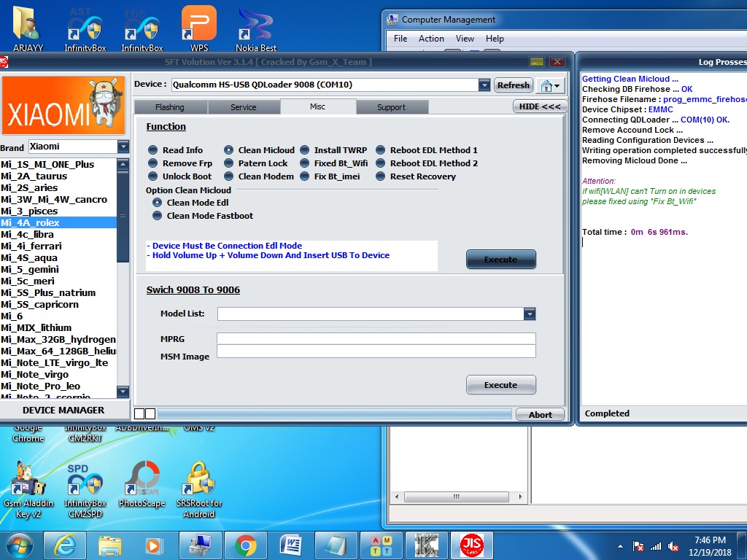Click the device list scrollbar thumb
Screen dimensions: 747x560
tap(123, 217)
